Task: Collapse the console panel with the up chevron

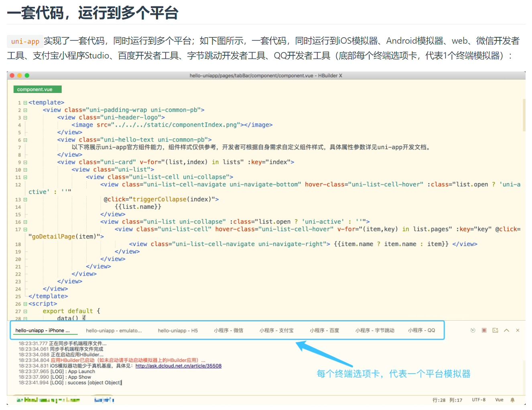Action: (x=506, y=330)
